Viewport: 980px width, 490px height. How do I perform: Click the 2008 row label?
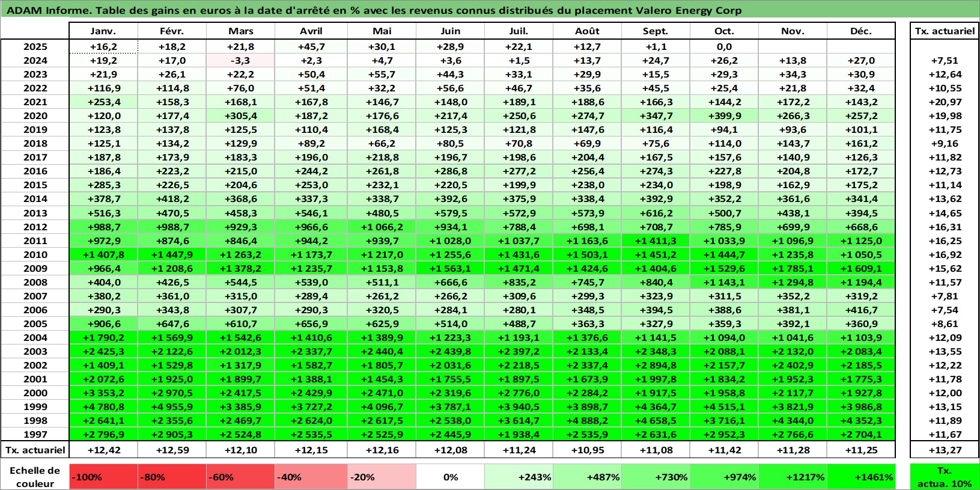click(35, 282)
